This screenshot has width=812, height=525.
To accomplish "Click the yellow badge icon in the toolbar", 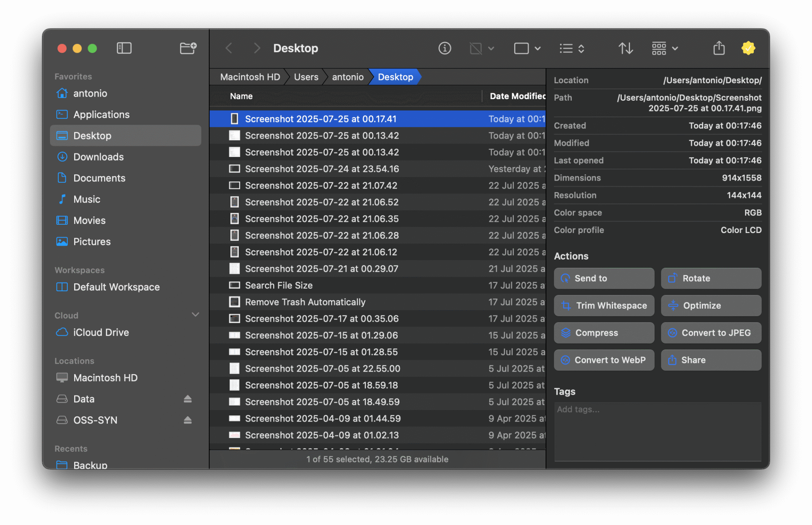I will [748, 48].
